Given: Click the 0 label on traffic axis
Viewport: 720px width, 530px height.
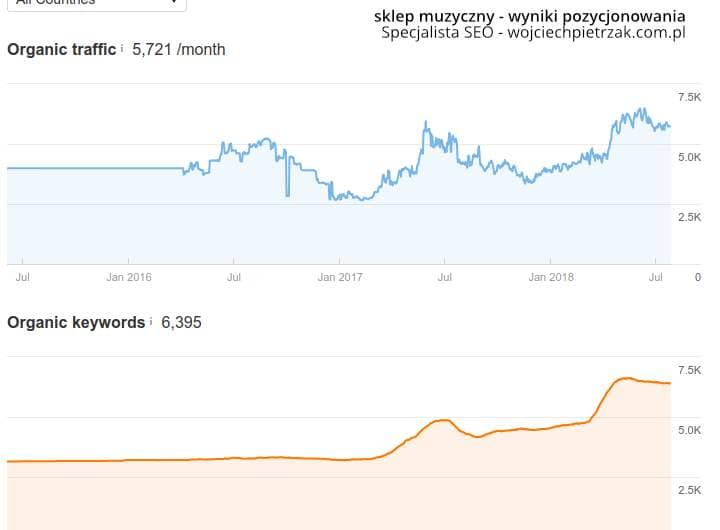Looking at the screenshot, I should [x=698, y=277].
